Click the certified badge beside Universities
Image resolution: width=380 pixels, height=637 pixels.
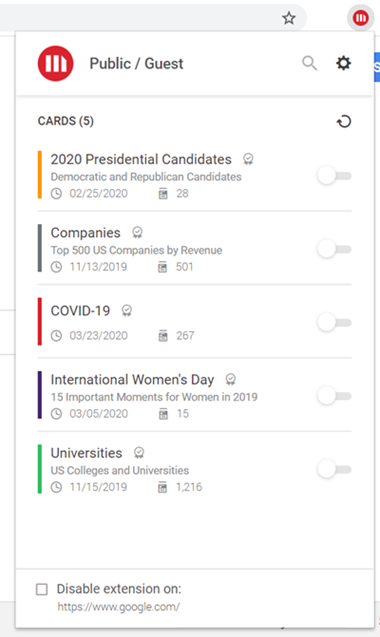point(139,453)
